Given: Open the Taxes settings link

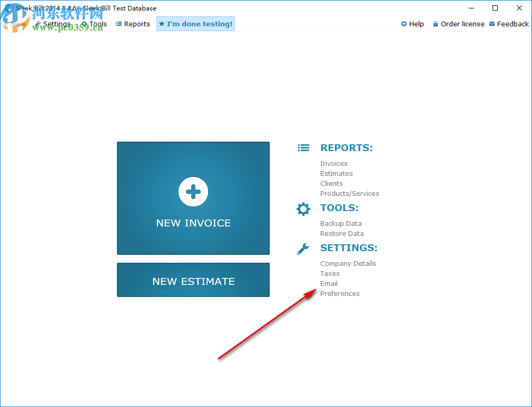Looking at the screenshot, I should 330,273.
